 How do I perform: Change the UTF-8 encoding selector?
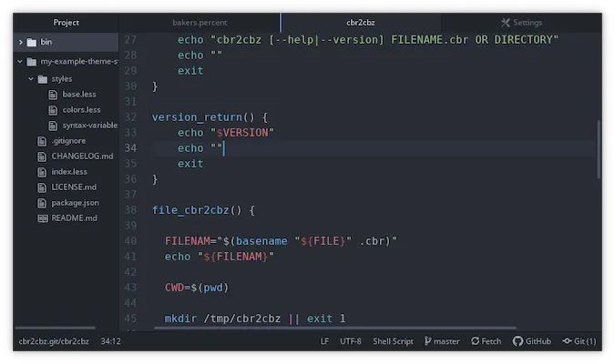pyautogui.click(x=350, y=341)
